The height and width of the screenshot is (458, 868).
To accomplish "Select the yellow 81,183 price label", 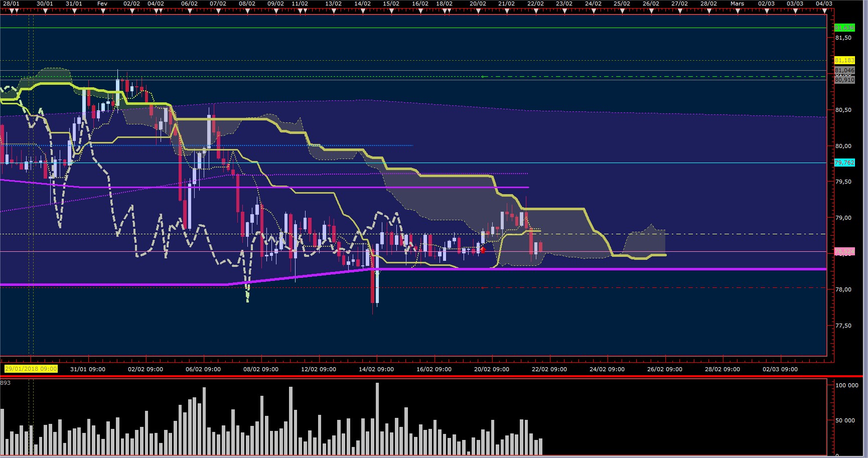I will (x=844, y=60).
